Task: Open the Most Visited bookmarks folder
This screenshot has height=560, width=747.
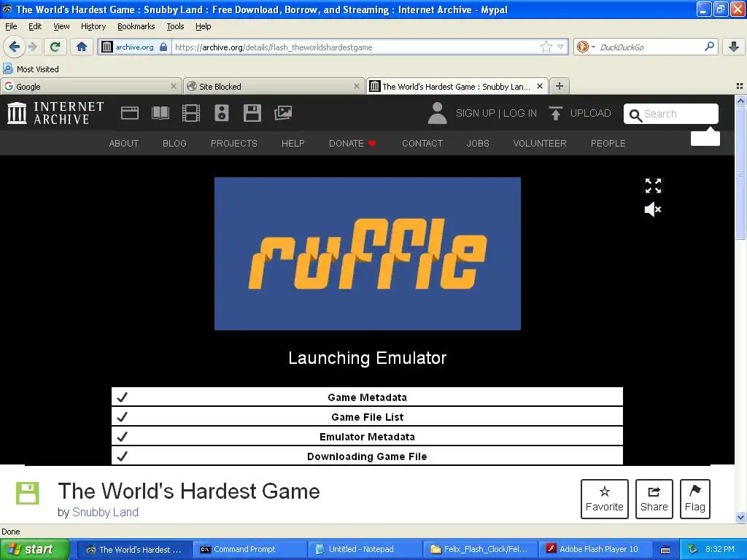Action: click(x=31, y=69)
